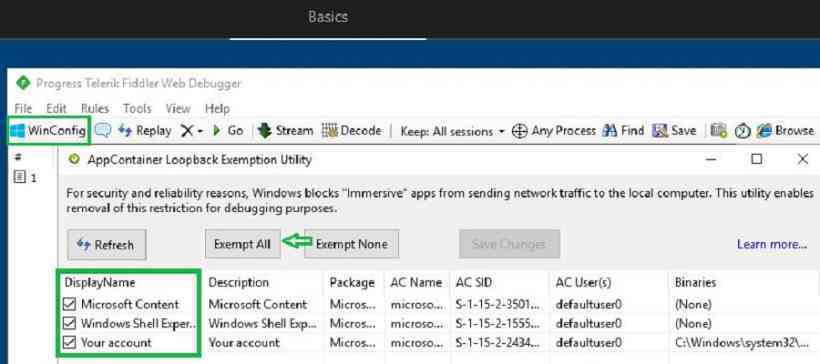Click Description cell 'Your account'

point(244,343)
